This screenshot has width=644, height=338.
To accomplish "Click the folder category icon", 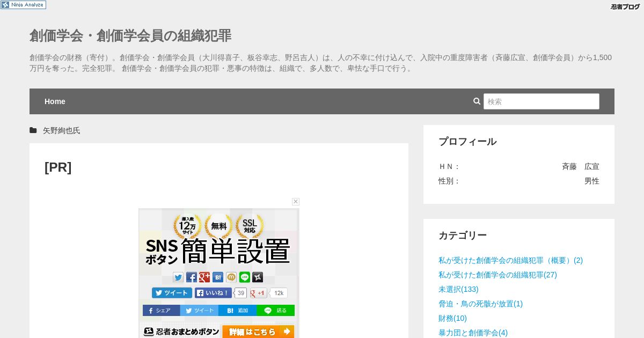I will [x=33, y=130].
